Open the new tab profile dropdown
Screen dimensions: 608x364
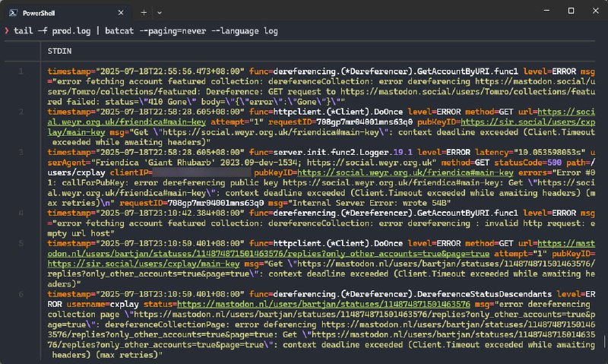(160, 13)
